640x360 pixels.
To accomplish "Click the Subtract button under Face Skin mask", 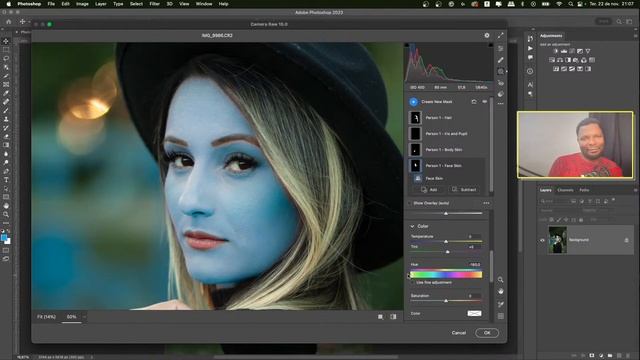I will 464,190.
